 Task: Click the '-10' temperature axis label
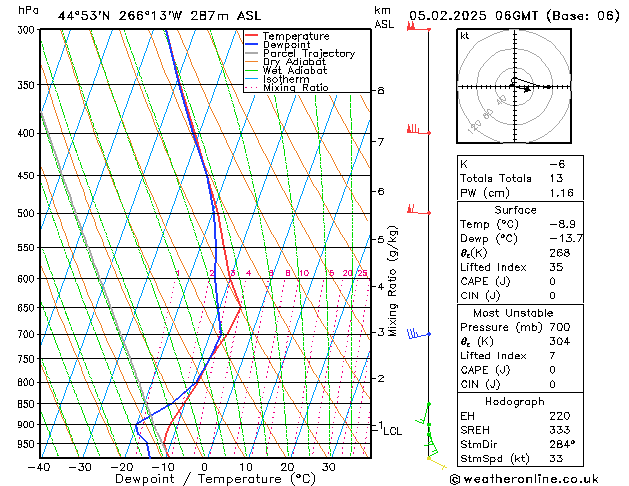point(163,467)
